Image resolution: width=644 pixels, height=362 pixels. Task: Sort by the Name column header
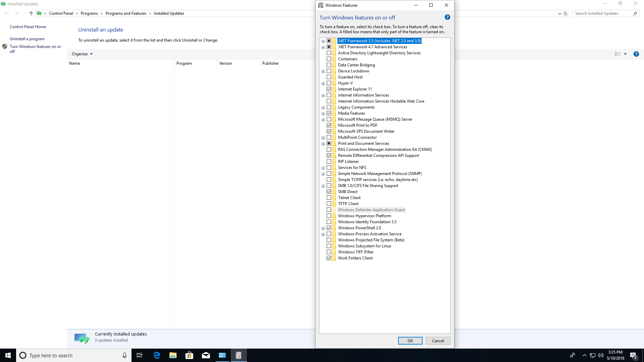pos(121,63)
